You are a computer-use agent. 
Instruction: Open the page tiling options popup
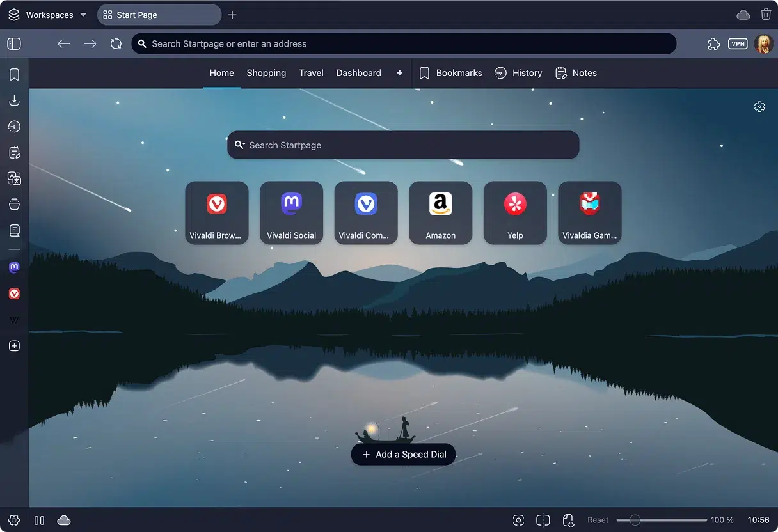[543, 520]
